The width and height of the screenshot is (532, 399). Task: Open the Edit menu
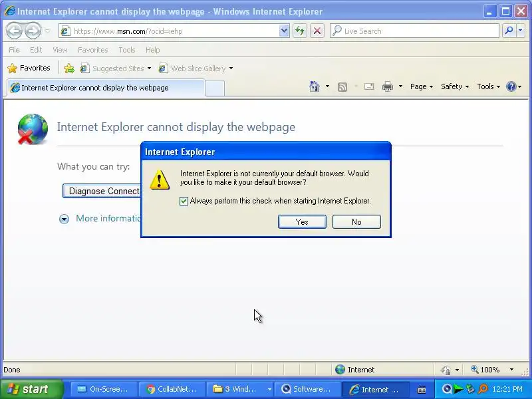pos(36,50)
